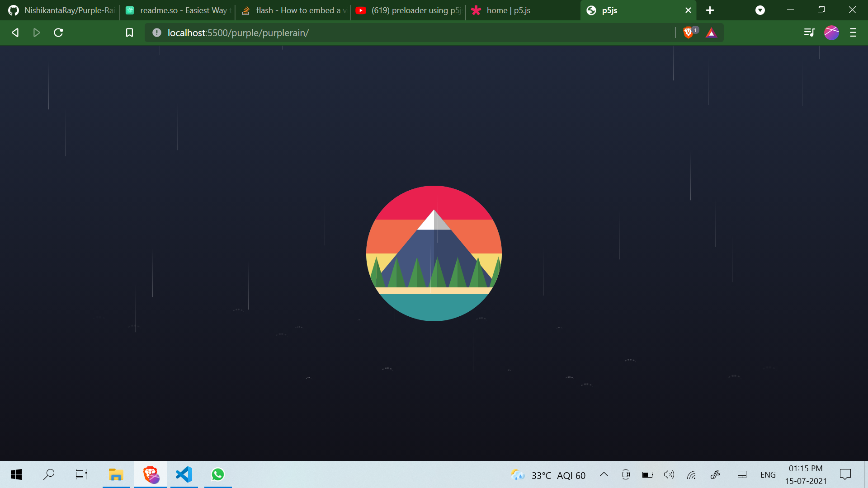Open the tab search dropdown arrow
Image resolution: width=868 pixels, height=488 pixels.
pyautogui.click(x=760, y=10)
